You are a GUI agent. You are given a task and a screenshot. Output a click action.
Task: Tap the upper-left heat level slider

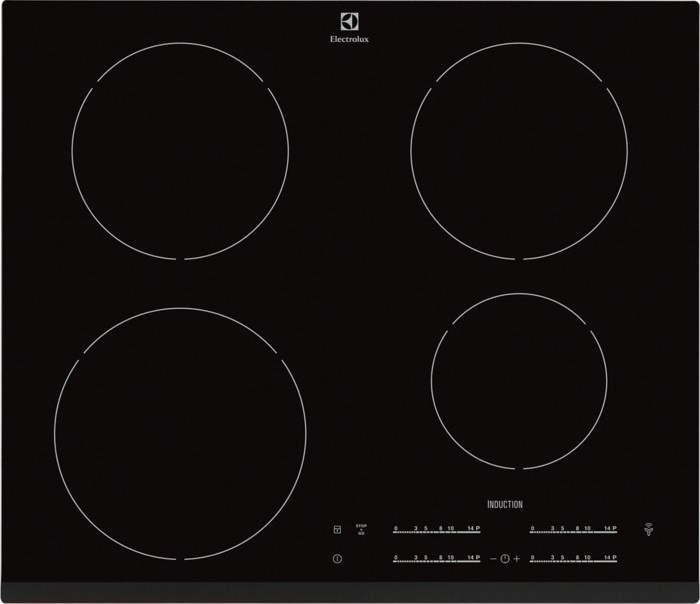click(x=437, y=529)
